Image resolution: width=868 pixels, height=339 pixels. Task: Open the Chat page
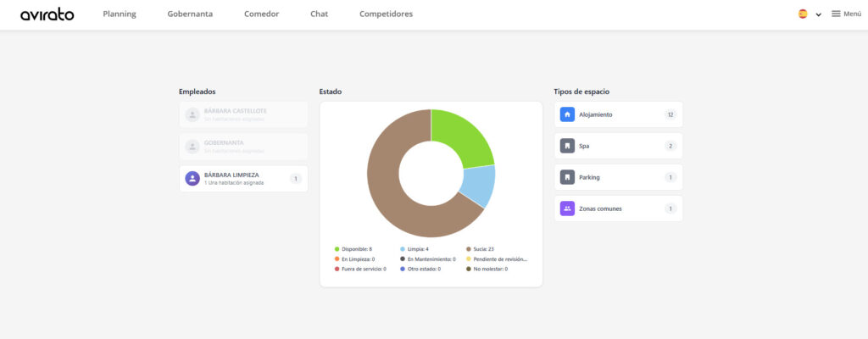pos(319,14)
